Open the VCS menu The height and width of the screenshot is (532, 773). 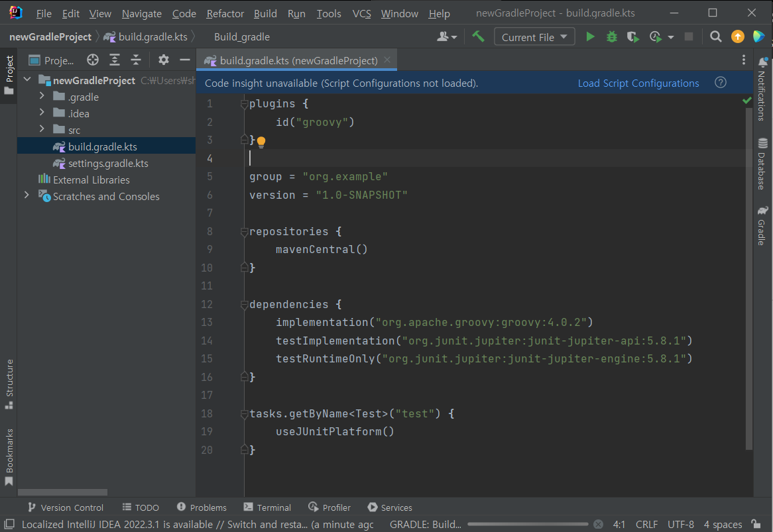(361, 13)
